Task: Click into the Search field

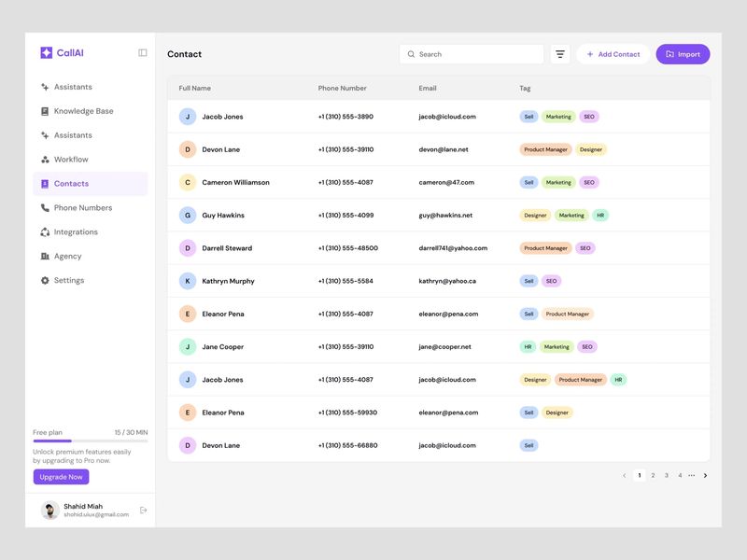Action: pos(476,54)
